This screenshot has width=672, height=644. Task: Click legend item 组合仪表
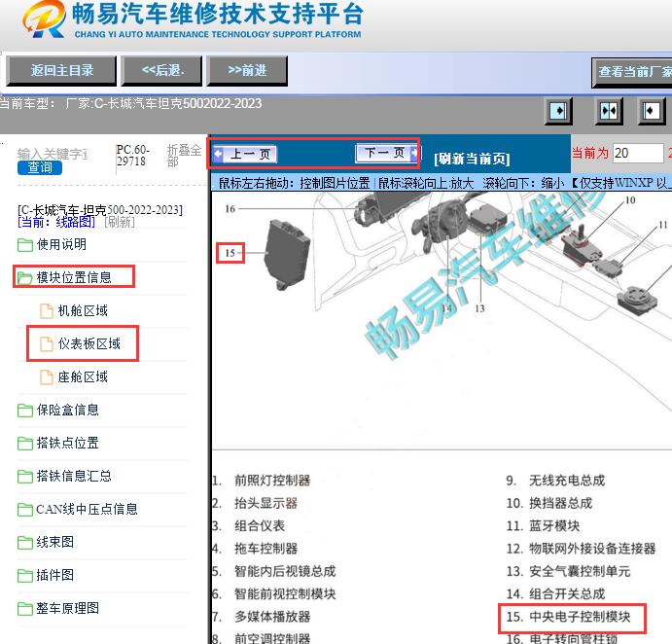tap(260, 525)
